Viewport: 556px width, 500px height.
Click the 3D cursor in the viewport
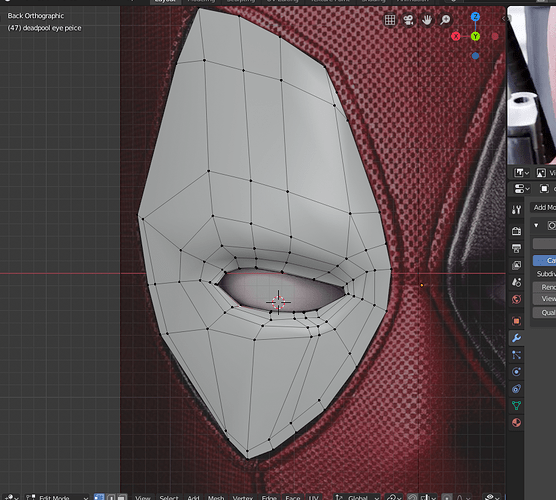coord(278,302)
